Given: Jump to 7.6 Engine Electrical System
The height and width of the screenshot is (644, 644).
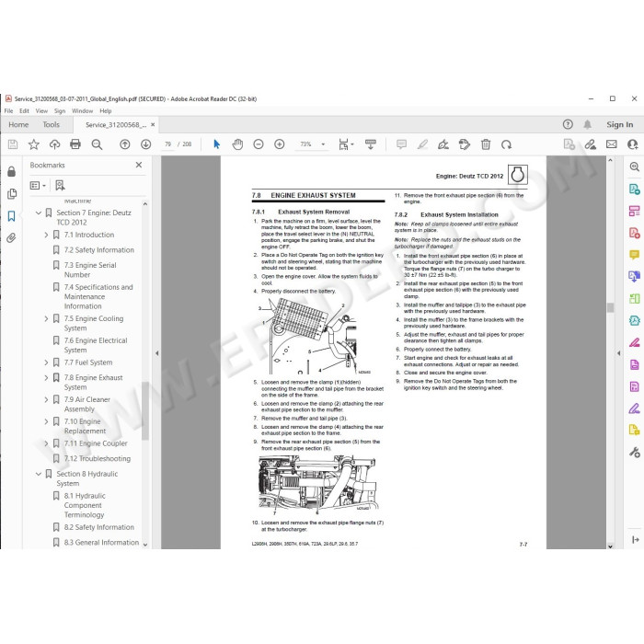Looking at the screenshot, I should [96, 345].
